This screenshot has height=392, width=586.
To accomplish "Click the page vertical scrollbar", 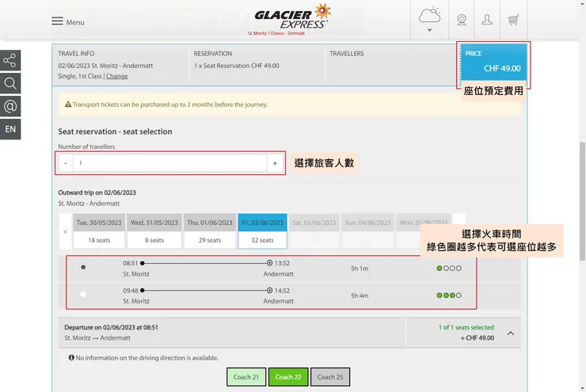I will pos(582,201).
